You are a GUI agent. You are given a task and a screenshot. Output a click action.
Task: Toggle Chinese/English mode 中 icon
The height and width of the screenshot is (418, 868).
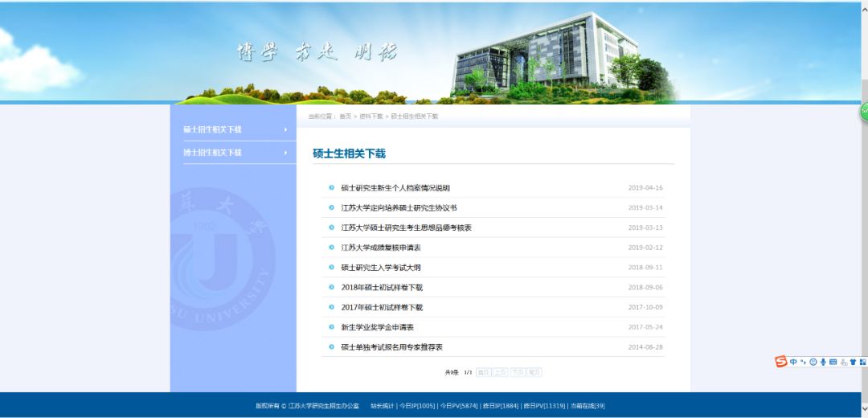pos(793,362)
